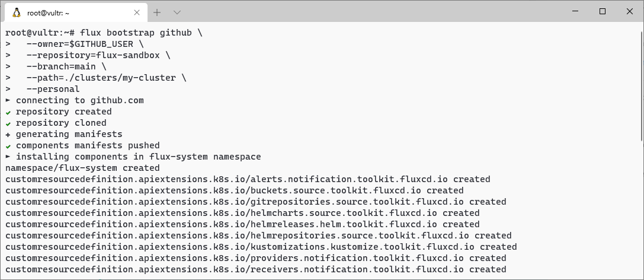
Task: Click plus marker before generating manifests
Action: 8,135
